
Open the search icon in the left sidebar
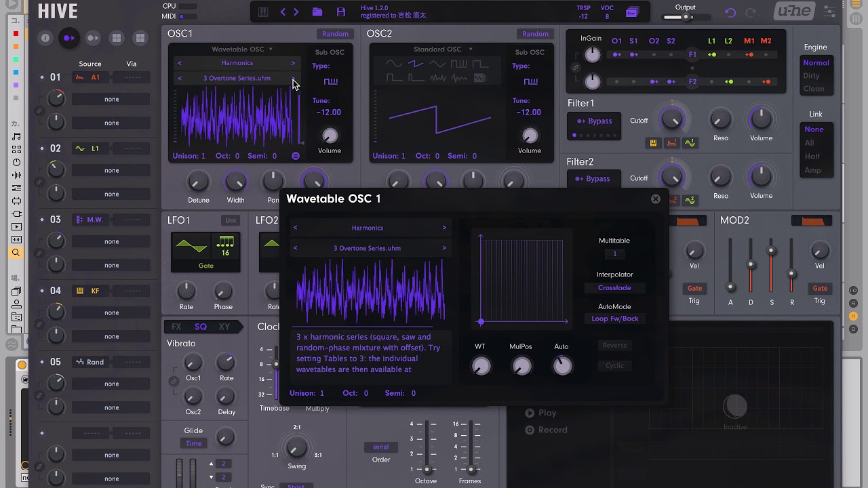[16, 253]
